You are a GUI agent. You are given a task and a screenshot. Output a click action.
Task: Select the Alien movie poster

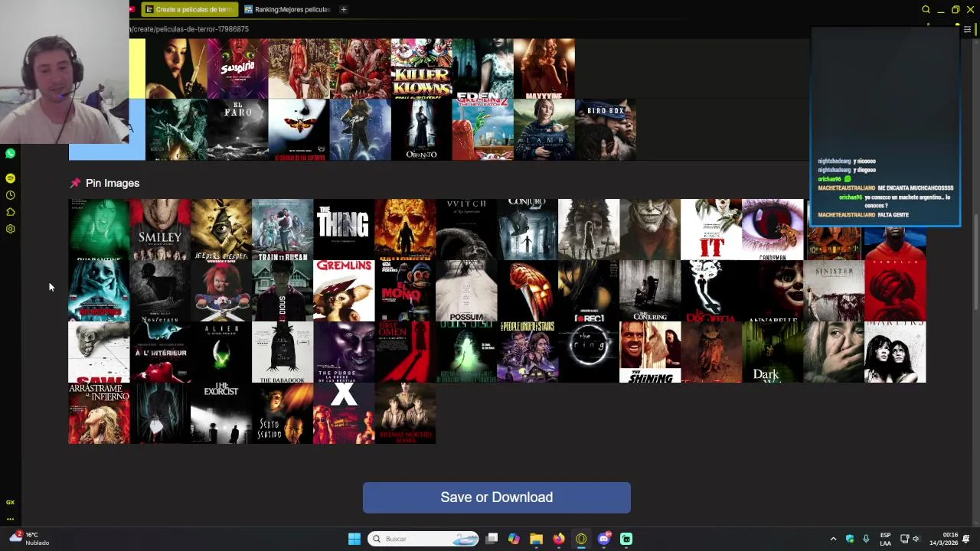(x=221, y=351)
